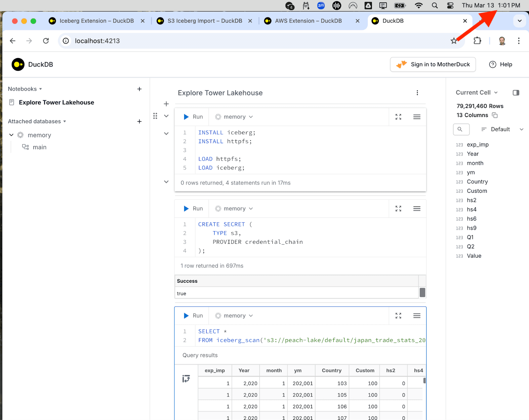Image resolution: width=529 pixels, height=420 pixels.
Task: Open database selector on the SELECT query cell
Action: [x=234, y=316]
